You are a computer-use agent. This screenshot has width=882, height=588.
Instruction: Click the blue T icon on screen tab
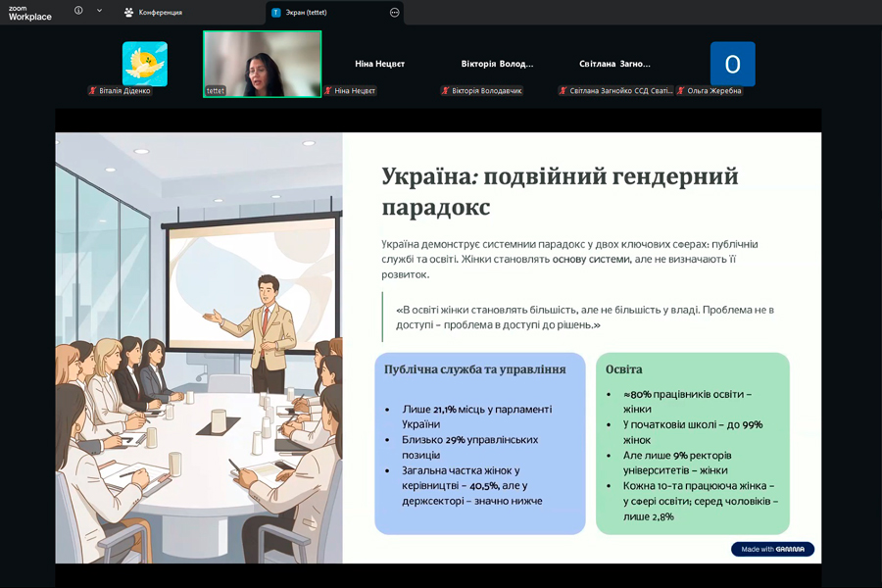(275, 13)
